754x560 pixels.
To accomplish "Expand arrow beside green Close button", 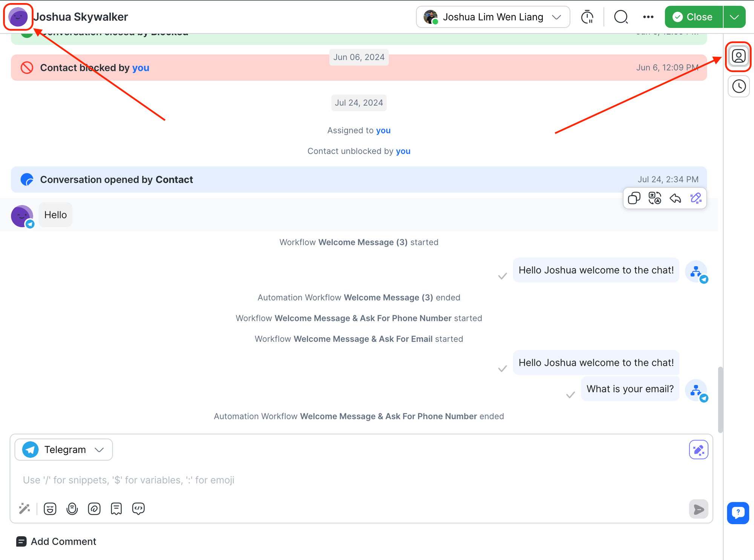I will point(734,17).
